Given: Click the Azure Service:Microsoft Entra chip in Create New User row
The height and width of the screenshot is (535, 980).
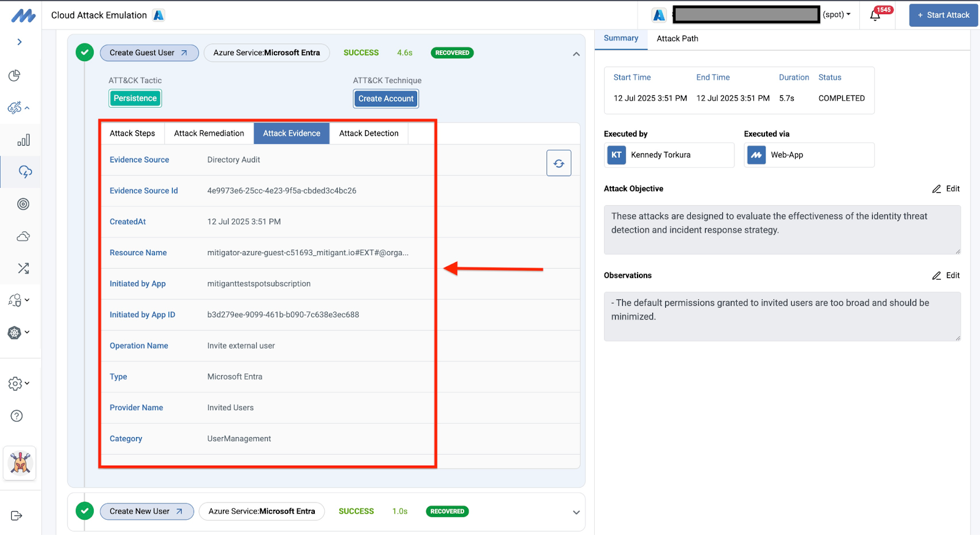Looking at the screenshot, I should [262, 511].
